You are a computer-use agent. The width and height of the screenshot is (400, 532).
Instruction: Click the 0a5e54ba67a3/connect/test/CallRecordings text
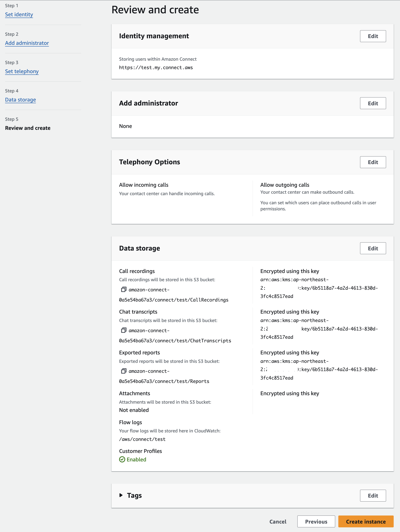point(174,300)
